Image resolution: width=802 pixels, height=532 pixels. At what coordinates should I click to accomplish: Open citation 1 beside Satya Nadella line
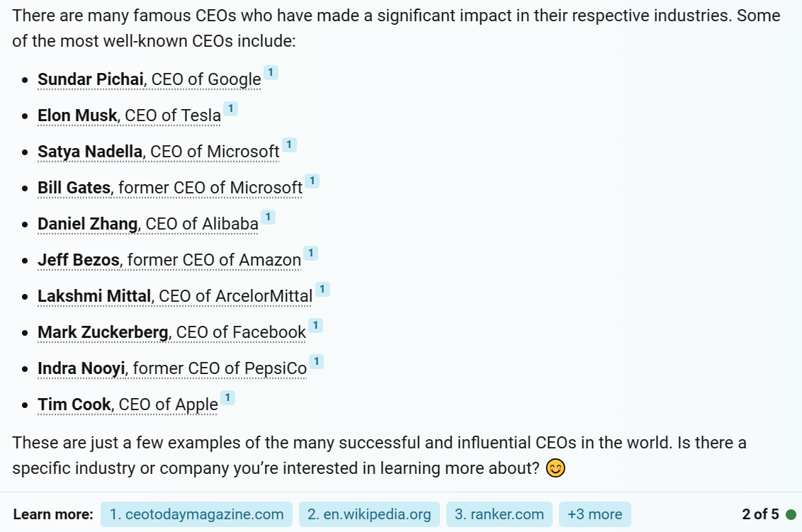[x=290, y=145]
